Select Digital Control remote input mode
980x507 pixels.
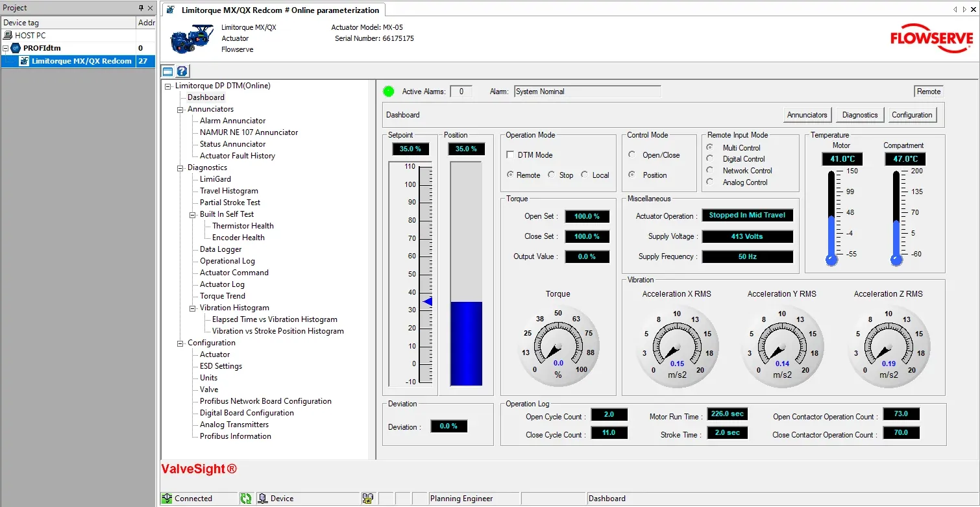[710, 158]
